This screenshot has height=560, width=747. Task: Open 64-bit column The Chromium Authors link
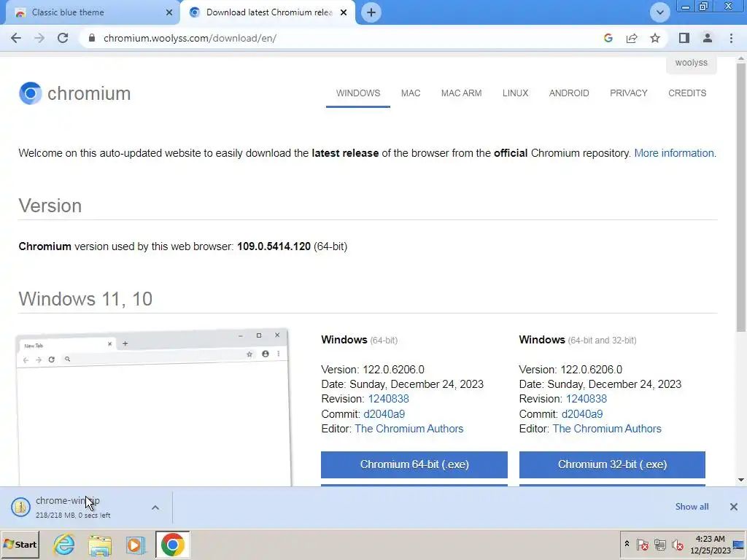409,429
